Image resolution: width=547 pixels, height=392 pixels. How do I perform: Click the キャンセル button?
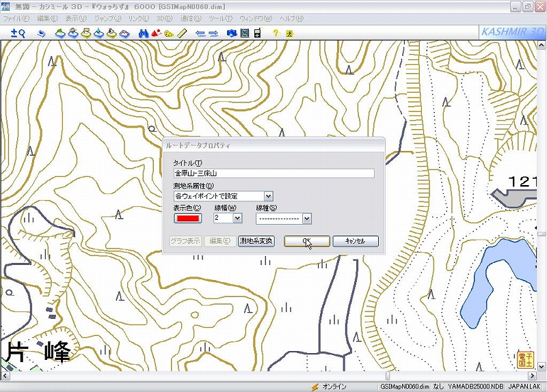[356, 241]
